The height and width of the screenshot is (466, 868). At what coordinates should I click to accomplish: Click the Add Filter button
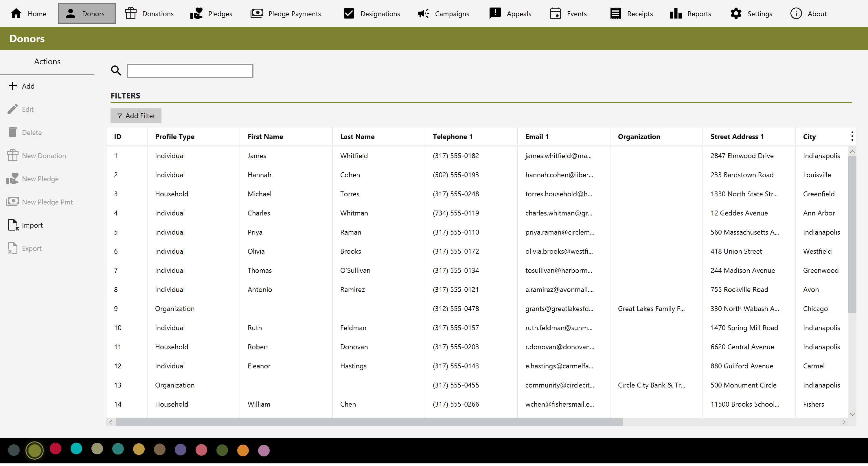(136, 116)
